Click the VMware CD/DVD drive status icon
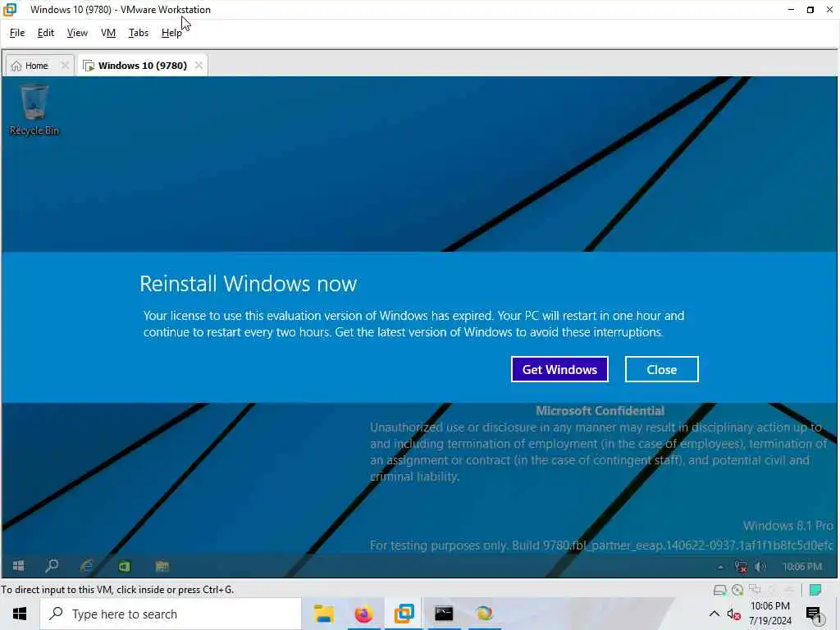 tap(737, 590)
